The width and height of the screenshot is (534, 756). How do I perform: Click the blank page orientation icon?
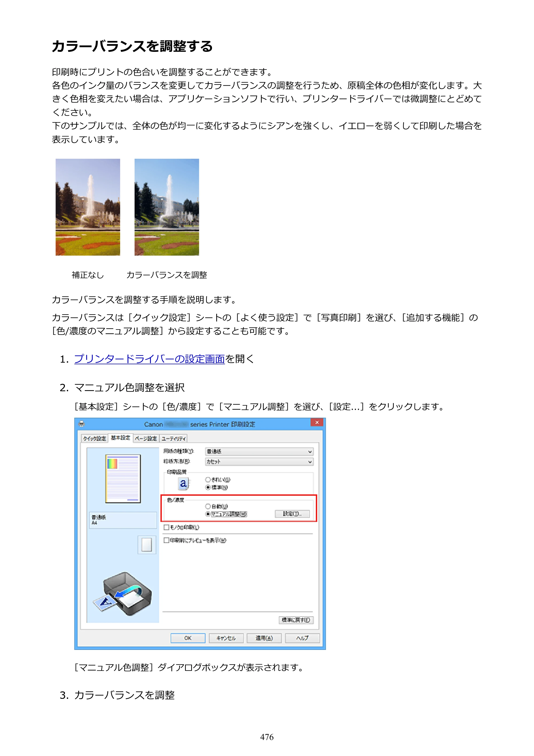147,545
